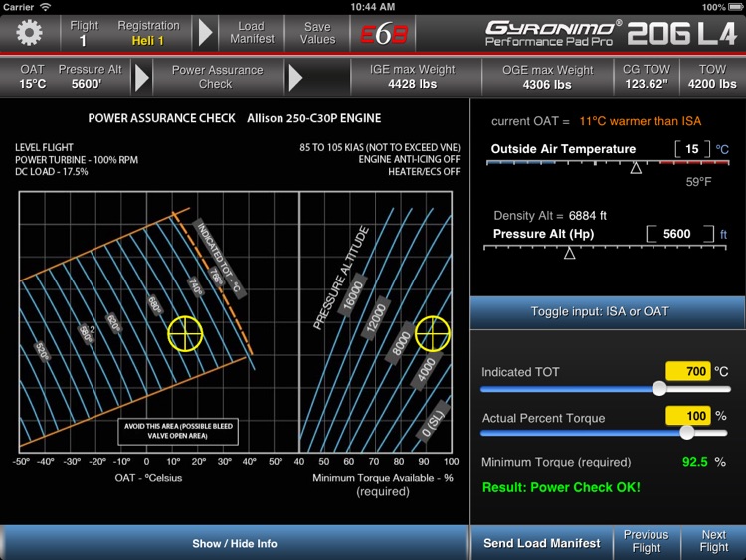Viewport: 746px width, 560px height.
Task: Click the yellow crosshair on TOT chart
Action: [x=185, y=334]
